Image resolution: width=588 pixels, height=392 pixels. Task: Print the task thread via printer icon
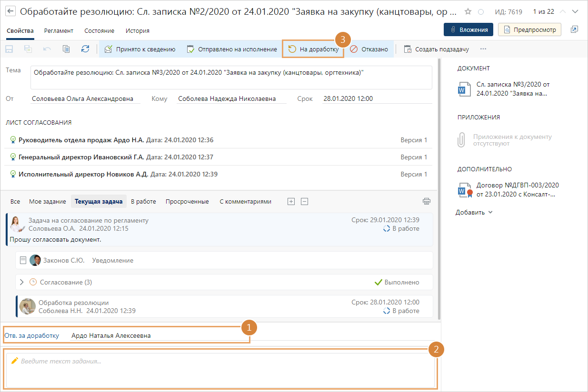(x=427, y=201)
